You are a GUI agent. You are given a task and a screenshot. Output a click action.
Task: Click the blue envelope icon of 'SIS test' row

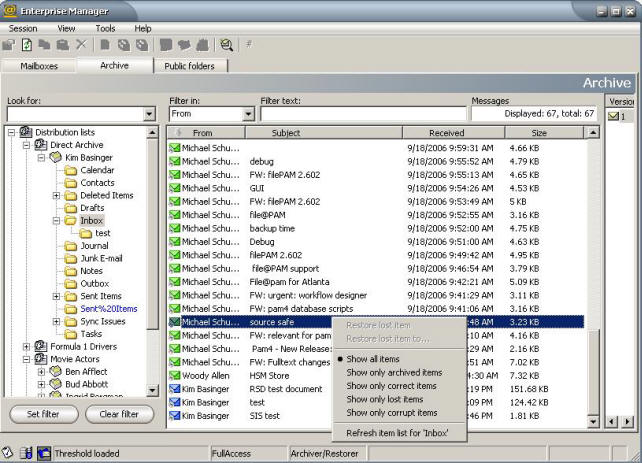click(175, 416)
